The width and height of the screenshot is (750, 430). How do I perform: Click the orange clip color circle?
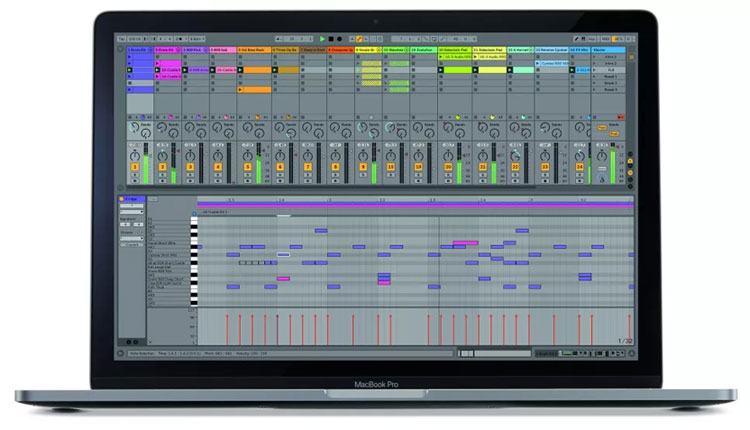tap(121, 199)
